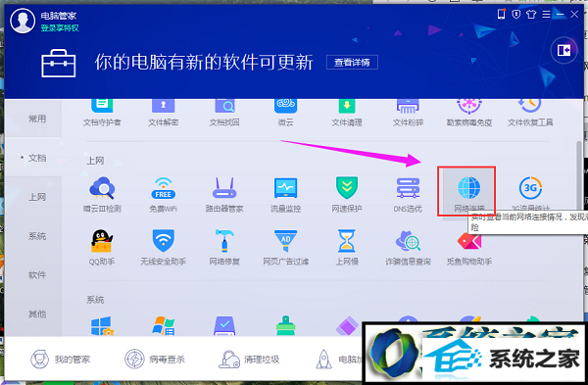This screenshot has height=385, width=588.
Task: Open 网页广告过滤 ad filter
Action: point(286,248)
